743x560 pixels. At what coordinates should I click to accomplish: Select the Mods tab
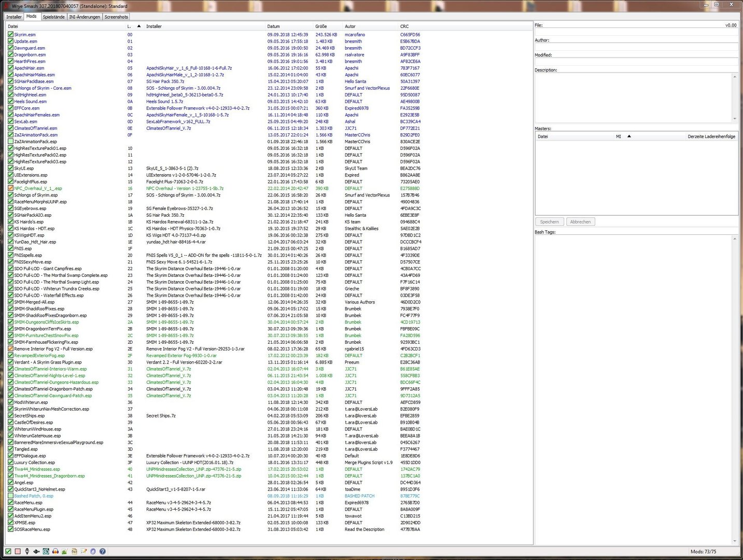tap(32, 17)
